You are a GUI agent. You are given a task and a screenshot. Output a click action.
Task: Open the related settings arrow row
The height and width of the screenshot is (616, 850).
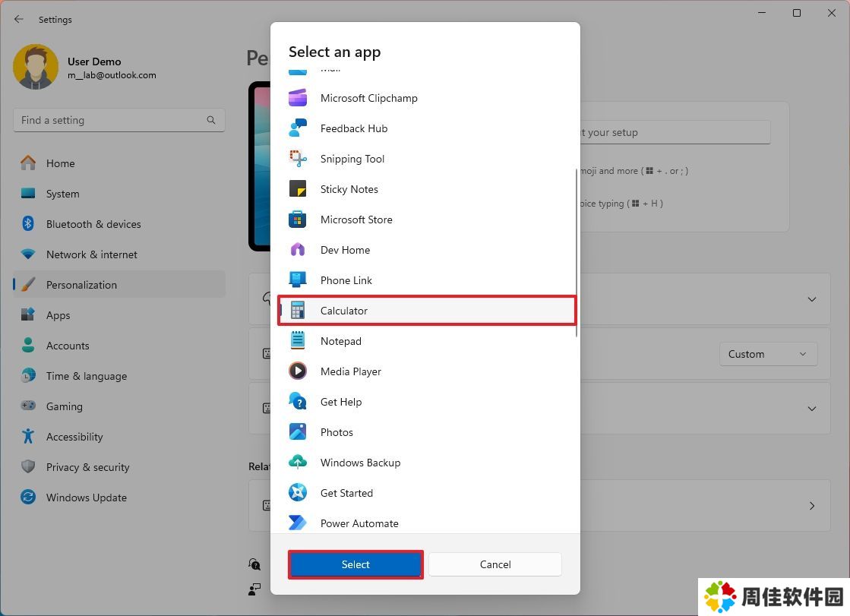tap(811, 506)
